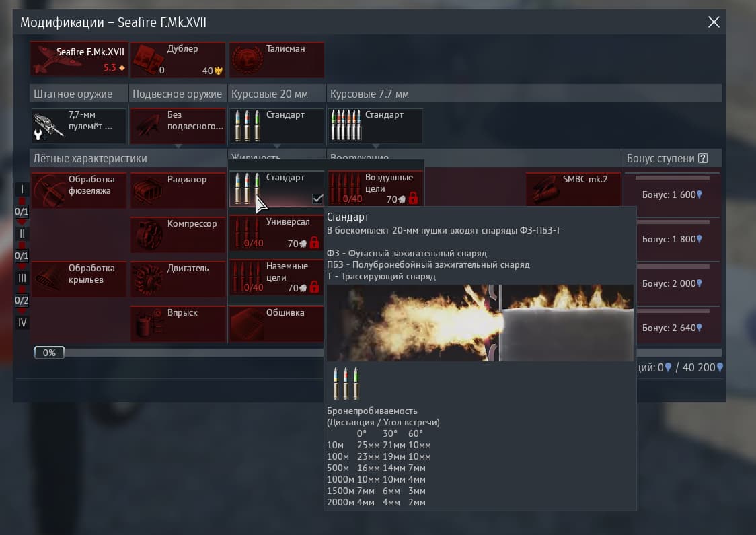Image resolution: width=756 pixels, height=535 pixels.
Task: Choose the Наземные цели belt option
Action: click(276, 277)
